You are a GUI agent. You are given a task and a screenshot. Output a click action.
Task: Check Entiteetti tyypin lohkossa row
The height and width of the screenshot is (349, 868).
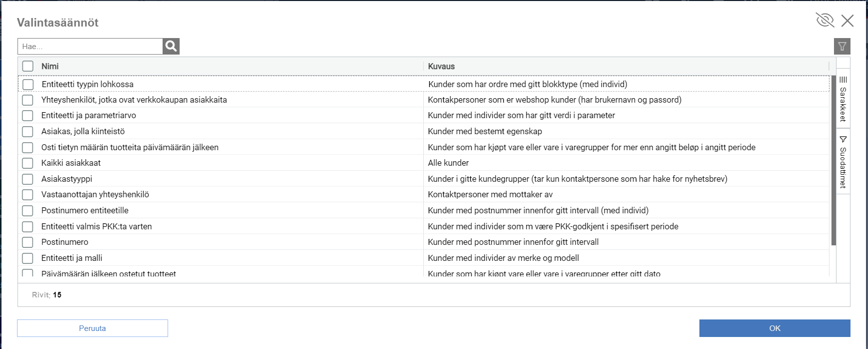(28, 84)
